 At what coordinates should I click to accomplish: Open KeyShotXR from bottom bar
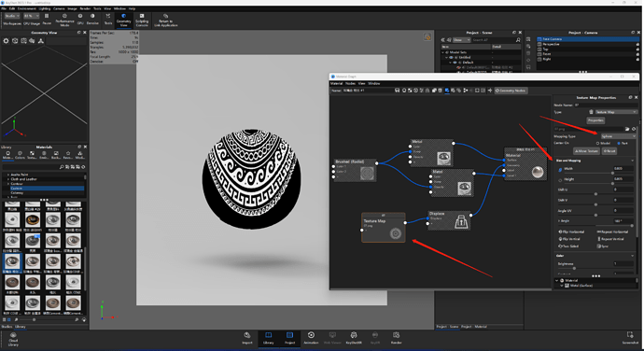[x=354, y=338]
